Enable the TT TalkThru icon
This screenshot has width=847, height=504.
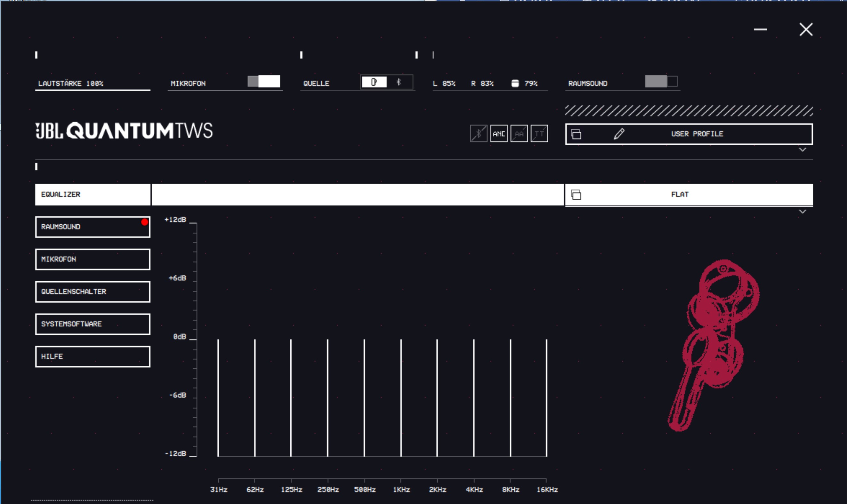tap(539, 133)
